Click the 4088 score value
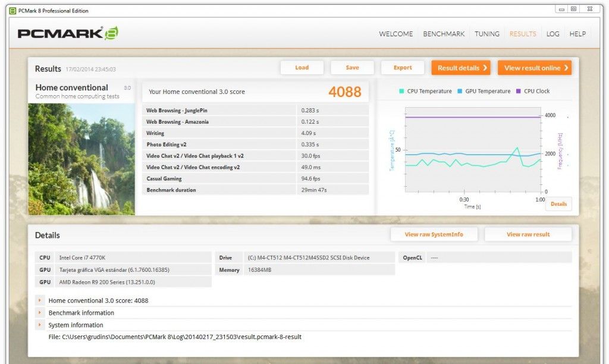The width and height of the screenshot is (609, 364). click(x=345, y=92)
